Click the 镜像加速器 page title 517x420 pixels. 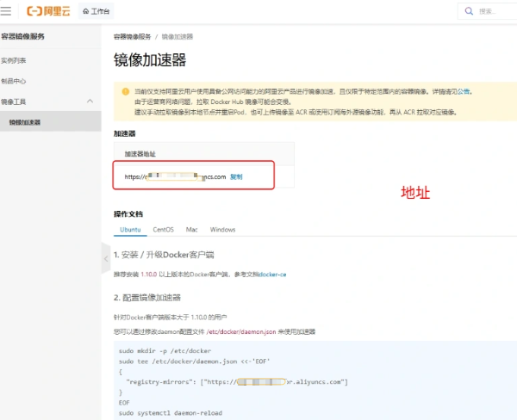150,60
